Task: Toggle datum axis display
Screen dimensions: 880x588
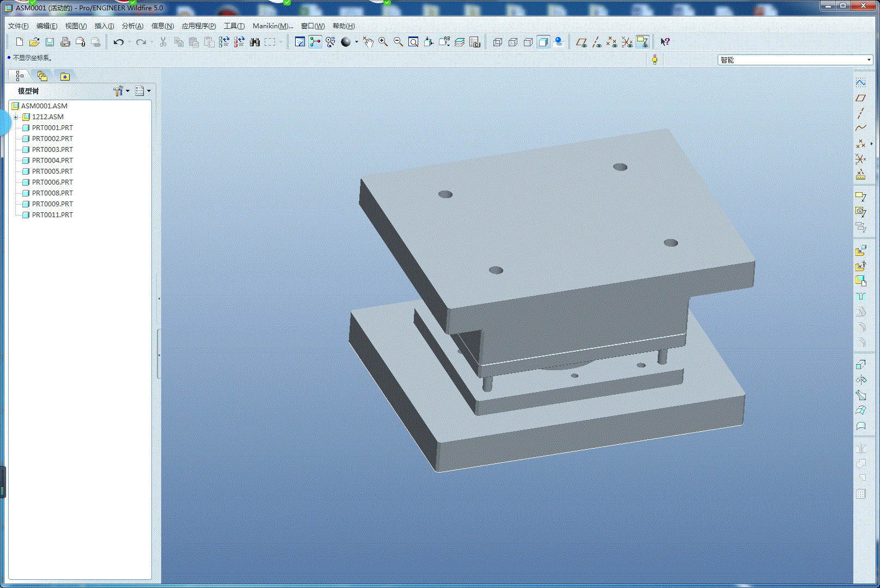Action: 597,42
